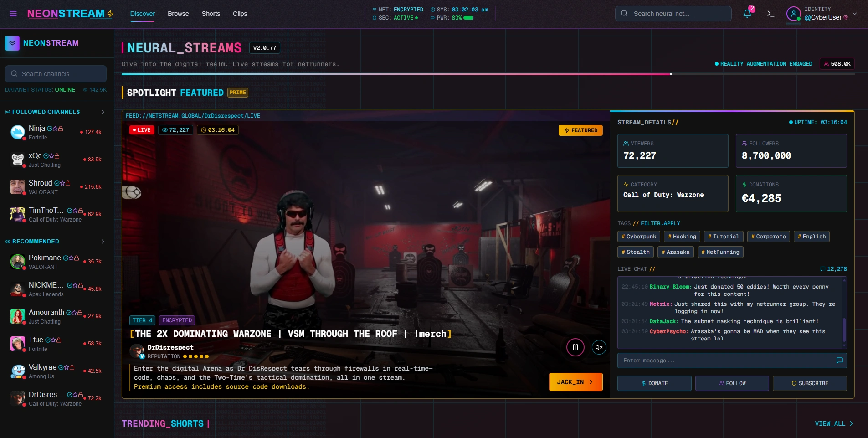Open Ninja's Fortnite channel
Screen dimensions: 868x438
pyautogui.click(x=56, y=132)
